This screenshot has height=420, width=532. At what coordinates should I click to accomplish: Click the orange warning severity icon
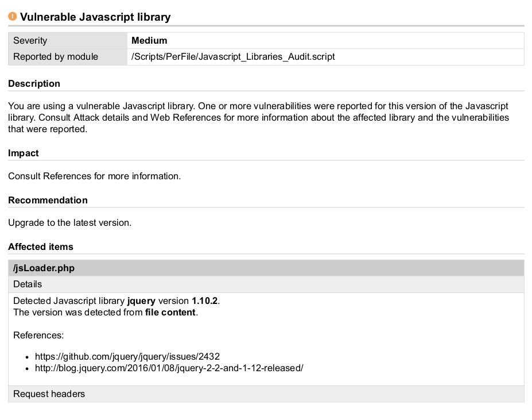[x=13, y=17]
